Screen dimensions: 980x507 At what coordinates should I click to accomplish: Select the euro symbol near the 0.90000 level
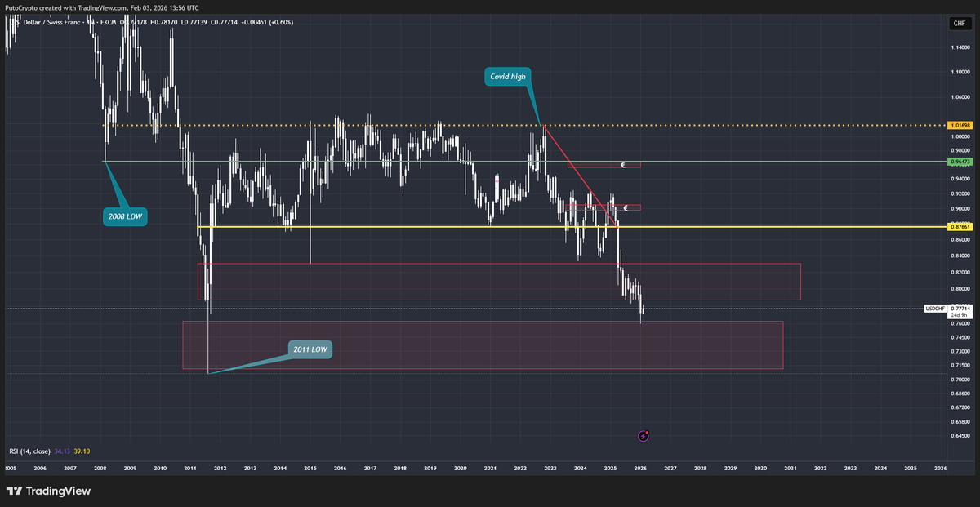click(625, 207)
